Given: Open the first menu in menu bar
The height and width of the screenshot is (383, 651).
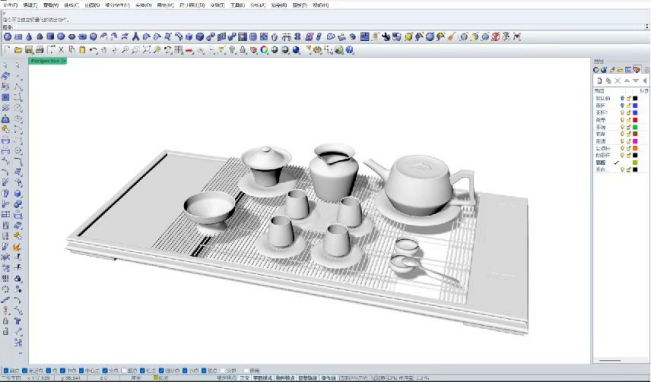Looking at the screenshot, I should pos(10,5).
